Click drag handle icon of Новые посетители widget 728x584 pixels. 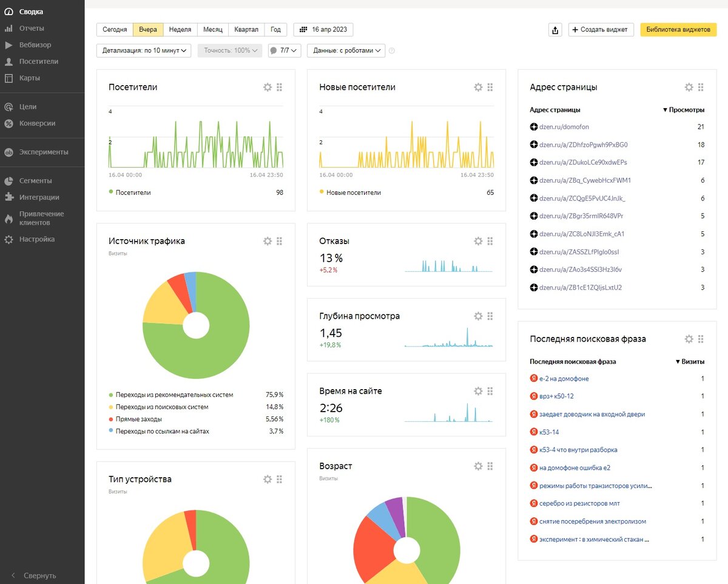pos(490,87)
